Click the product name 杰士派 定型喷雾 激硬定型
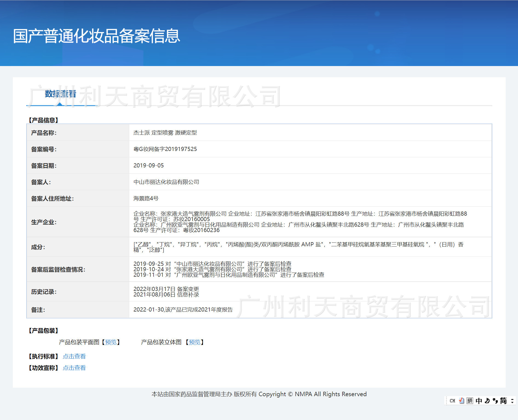Screen dimensions: 518x420 [165, 133]
